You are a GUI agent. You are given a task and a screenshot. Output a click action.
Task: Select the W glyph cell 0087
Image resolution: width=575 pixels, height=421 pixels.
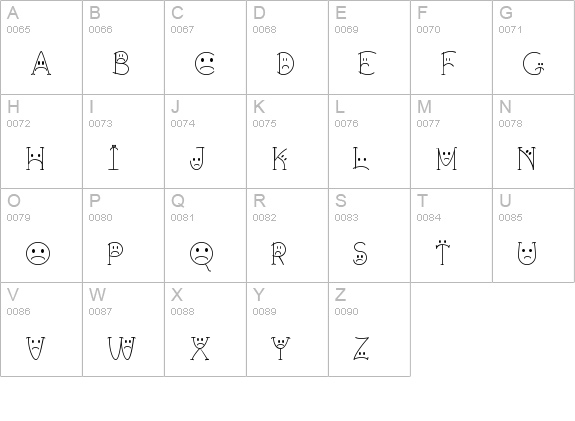click(121, 348)
